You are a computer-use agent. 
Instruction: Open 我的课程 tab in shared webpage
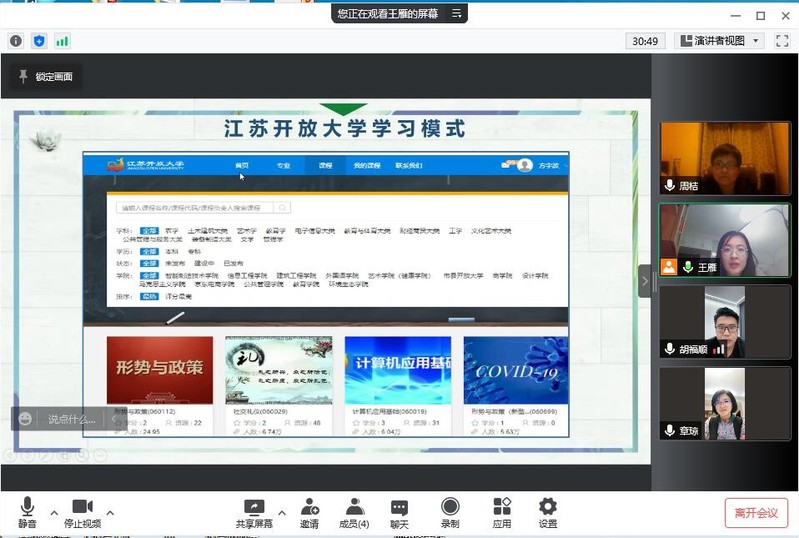[x=367, y=166]
